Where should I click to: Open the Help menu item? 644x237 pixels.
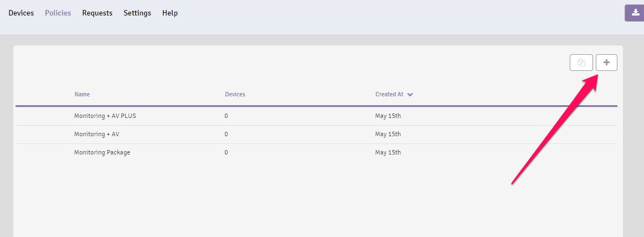pos(170,13)
